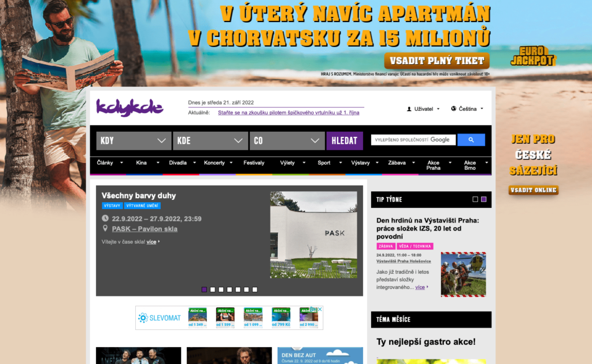592x364 pixels.
Task: Select the white square in TIP TÝDNE header
Action: [x=475, y=200]
